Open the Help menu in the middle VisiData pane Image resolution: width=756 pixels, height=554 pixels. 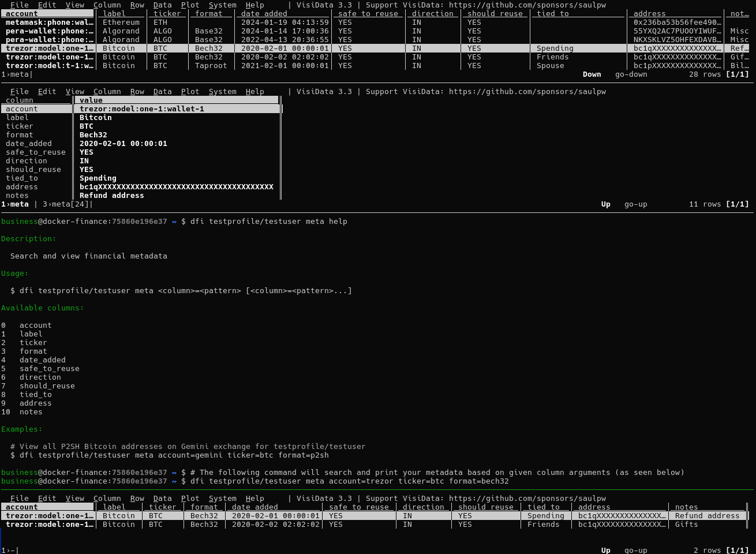255,91
